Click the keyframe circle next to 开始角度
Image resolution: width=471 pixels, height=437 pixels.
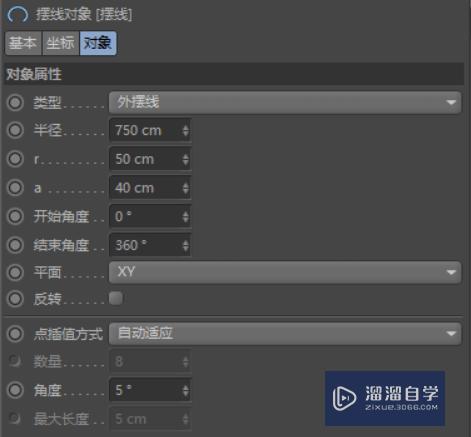[x=15, y=217]
